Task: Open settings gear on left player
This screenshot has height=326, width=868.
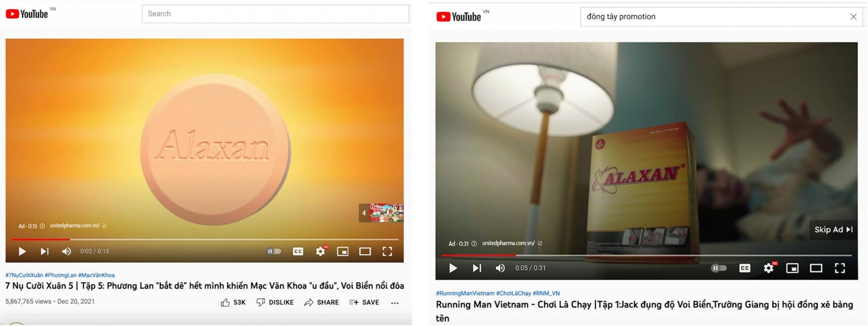Action: (320, 251)
